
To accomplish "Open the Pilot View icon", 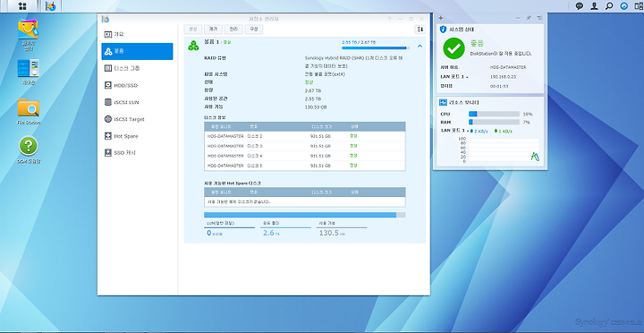I will click(639, 6).
